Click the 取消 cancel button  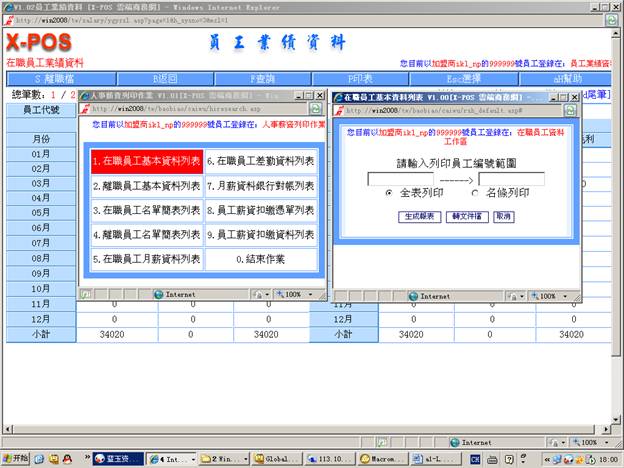click(x=503, y=216)
